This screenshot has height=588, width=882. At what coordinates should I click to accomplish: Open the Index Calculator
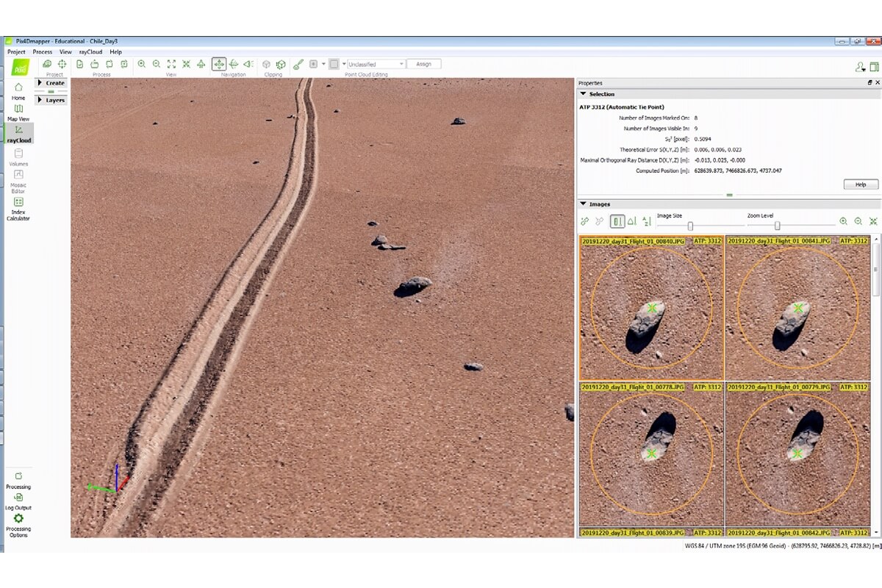[x=18, y=209]
